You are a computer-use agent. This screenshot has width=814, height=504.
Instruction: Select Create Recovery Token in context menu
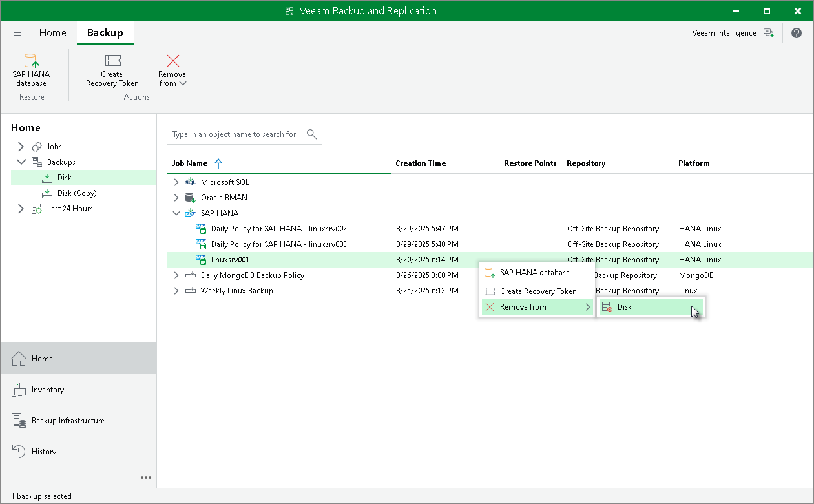pos(537,291)
